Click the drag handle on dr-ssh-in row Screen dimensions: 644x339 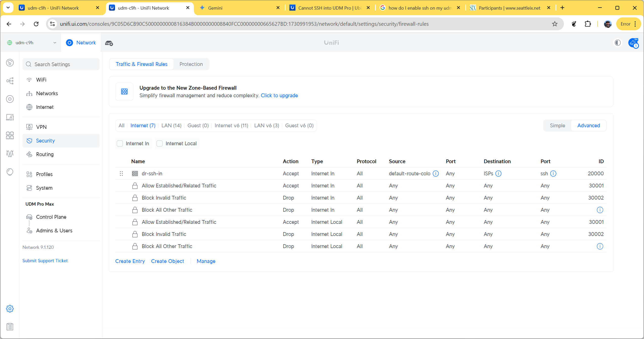click(x=121, y=174)
